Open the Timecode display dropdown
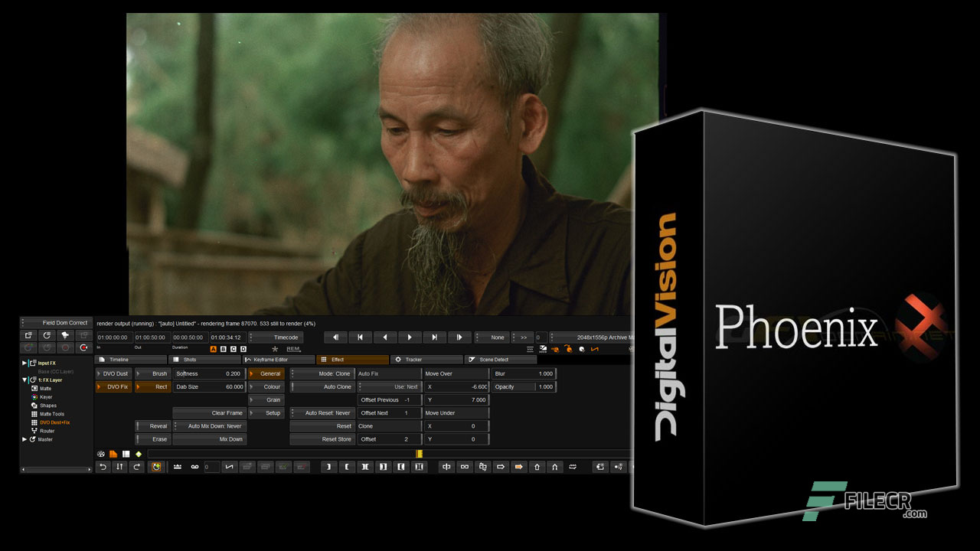This screenshot has height=551, width=980. 276,337
